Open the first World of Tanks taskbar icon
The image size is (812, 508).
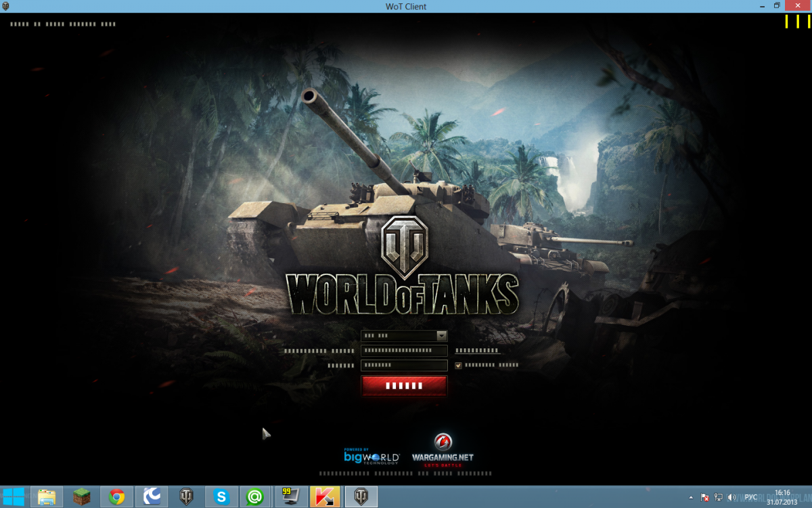(x=186, y=496)
